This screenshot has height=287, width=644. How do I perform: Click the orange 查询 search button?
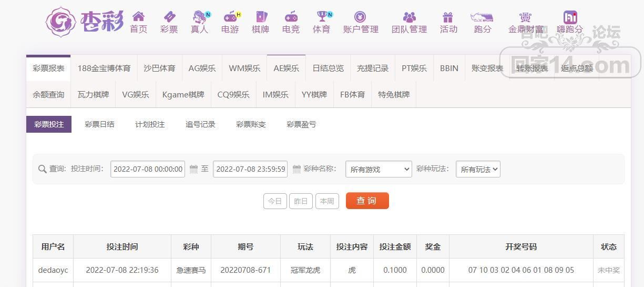pyautogui.click(x=367, y=201)
